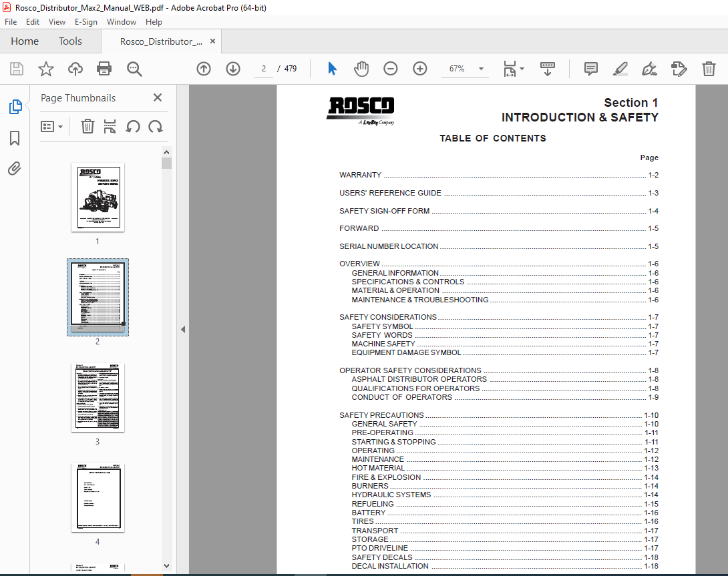Print the document
The image size is (728, 576).
pyautogui.click(x=104, y=69)
